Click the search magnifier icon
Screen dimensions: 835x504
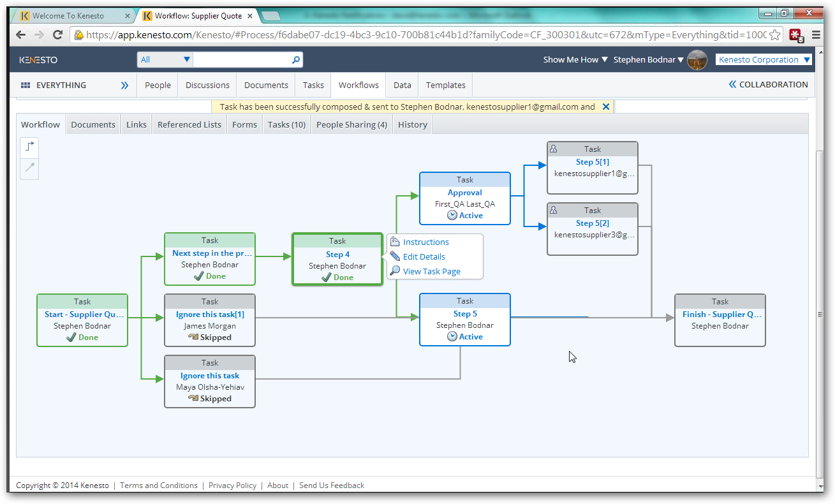[296, 60]
